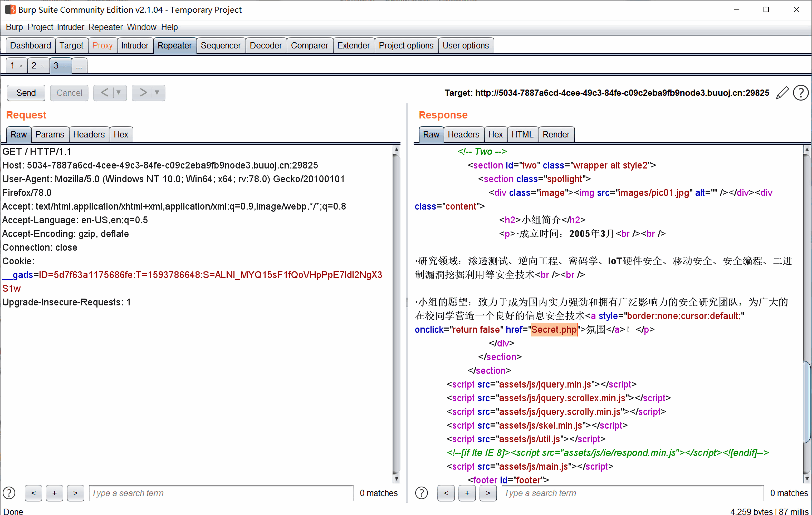Screen dimensions: 812x515
Task: Open the Project menu
Action: (40, 27)
